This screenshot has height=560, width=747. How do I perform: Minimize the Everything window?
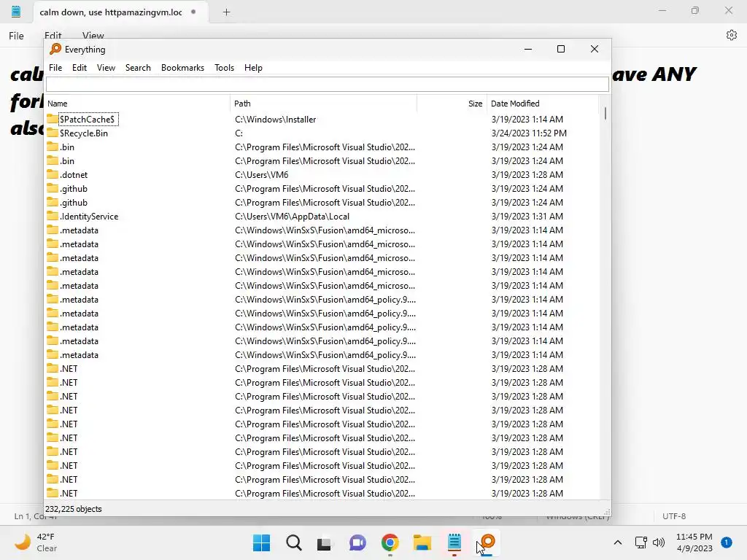pyautogui.click(x=528, y=49)
